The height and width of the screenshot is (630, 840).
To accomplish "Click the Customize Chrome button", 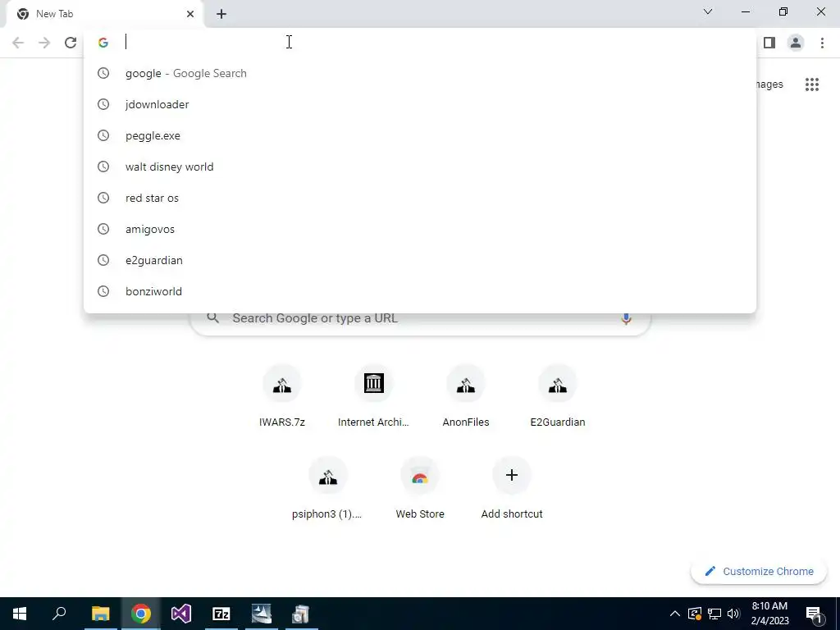I will point(759,571).
